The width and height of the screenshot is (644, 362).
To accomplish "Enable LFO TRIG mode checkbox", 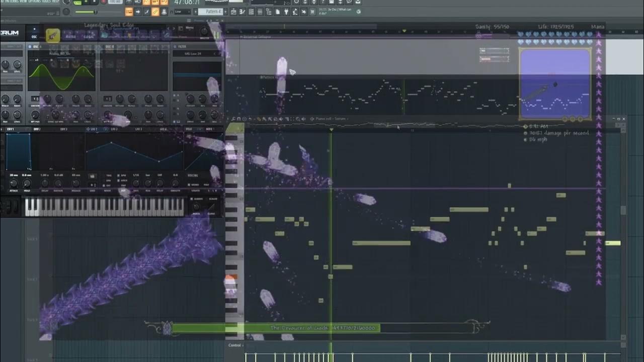I will 104,175.
